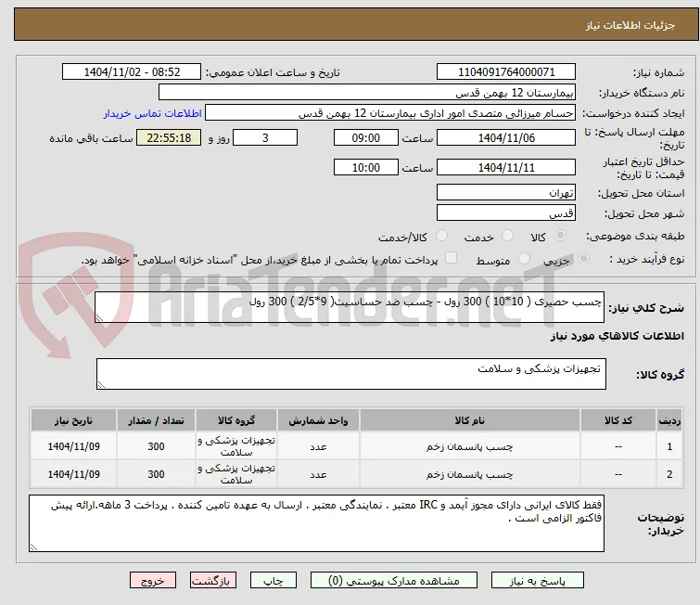The width and height of the screenshot is (700, 605).
Task: Click date 1404/11/09 in row 1
Action: point(73,446)
